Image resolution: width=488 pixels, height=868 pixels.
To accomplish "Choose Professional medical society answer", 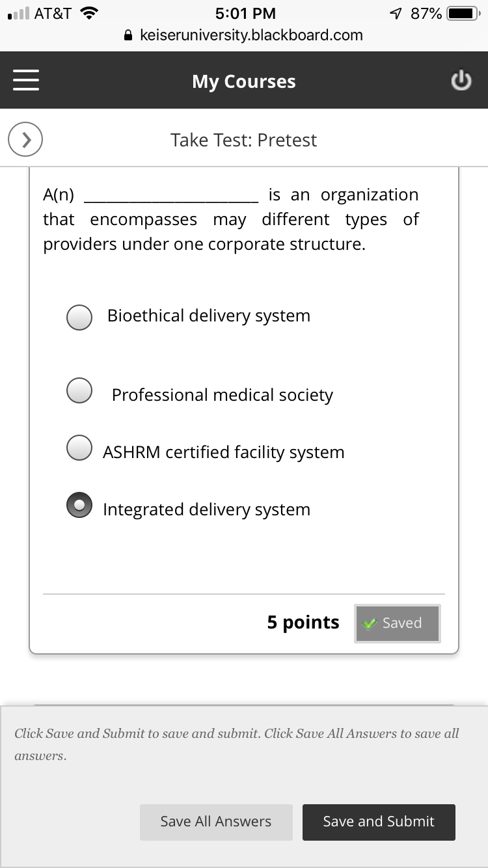I will 79,390.
